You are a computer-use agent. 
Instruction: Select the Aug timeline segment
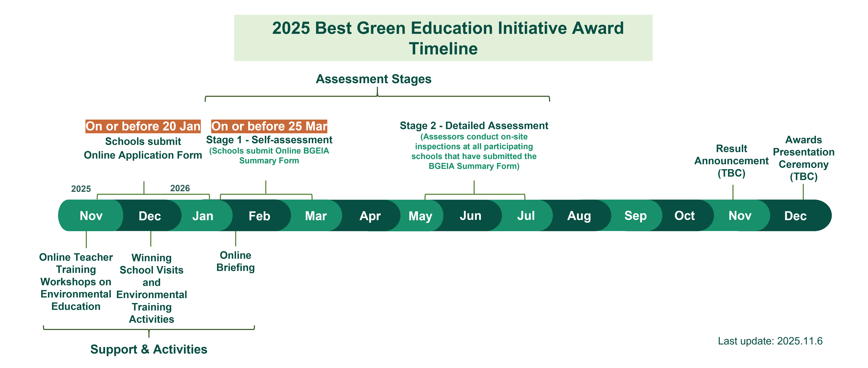click(x=579, y=216)
